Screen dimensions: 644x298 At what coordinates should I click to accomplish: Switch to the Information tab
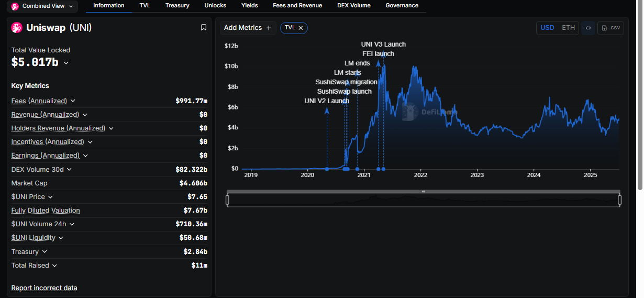click(108, 5)
